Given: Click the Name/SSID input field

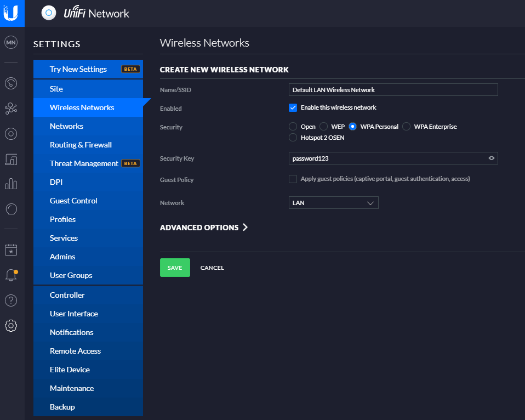Looking at the screenshot, I should pyautogui.click(x=393, y=90).
